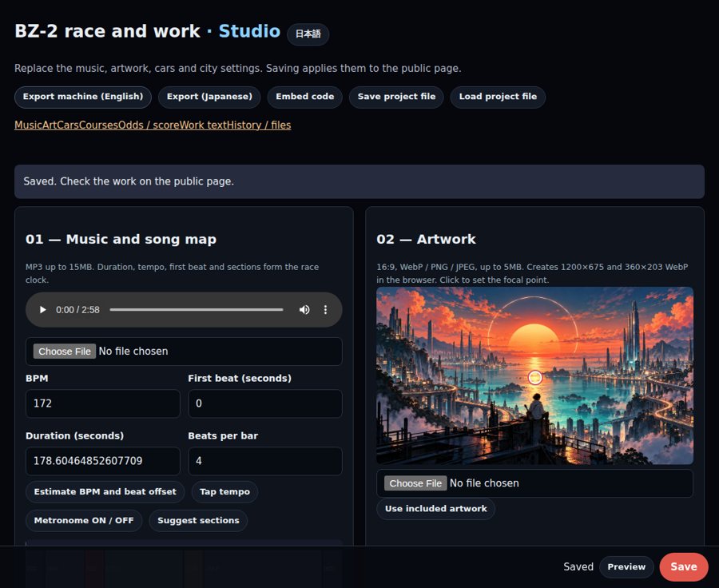Click the sunset city artwork image
The image size is (719, 588).
[x=534, y=375]
